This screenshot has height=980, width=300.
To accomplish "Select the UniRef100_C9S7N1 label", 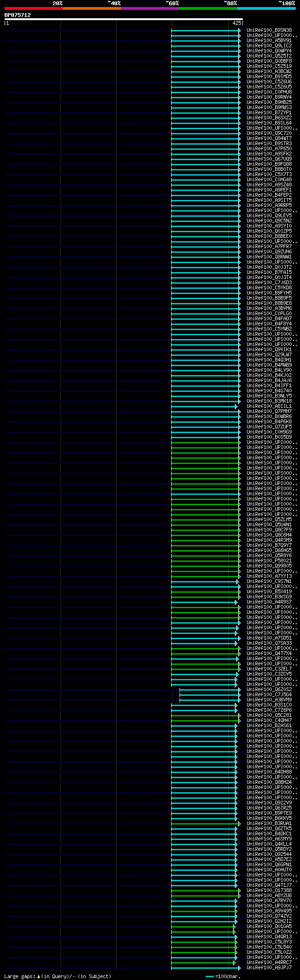I will [269, 582].
